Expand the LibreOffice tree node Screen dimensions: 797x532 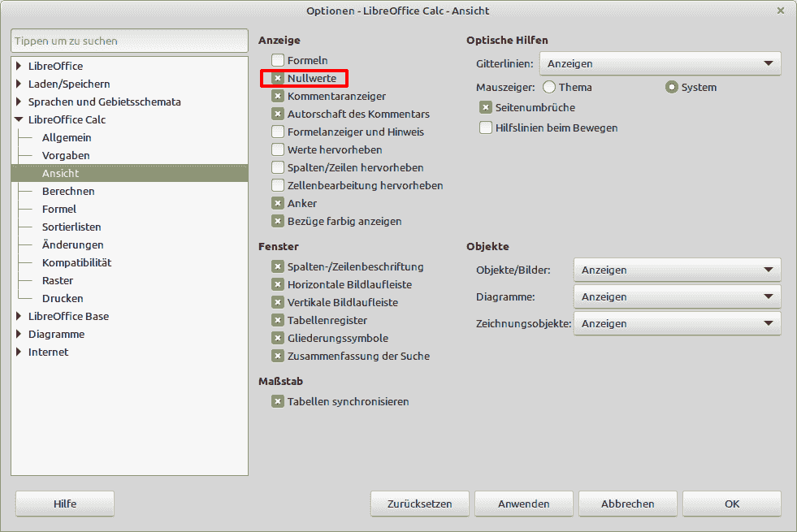19,66
